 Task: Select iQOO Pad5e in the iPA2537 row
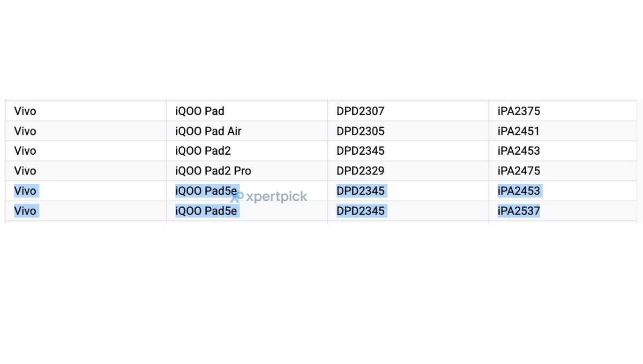coord(206,211)
